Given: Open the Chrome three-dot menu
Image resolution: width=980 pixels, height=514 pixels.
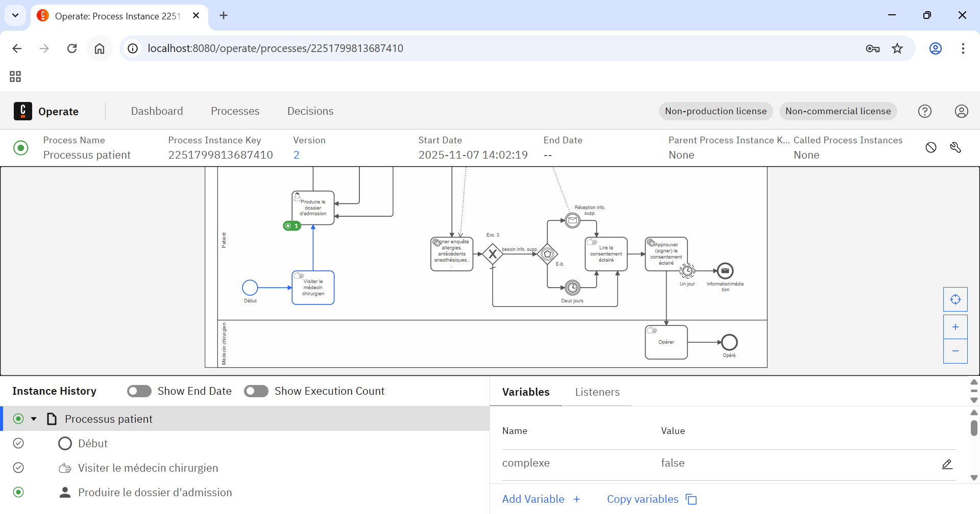Looking at the screenshot, I should (x=963, y=48).
